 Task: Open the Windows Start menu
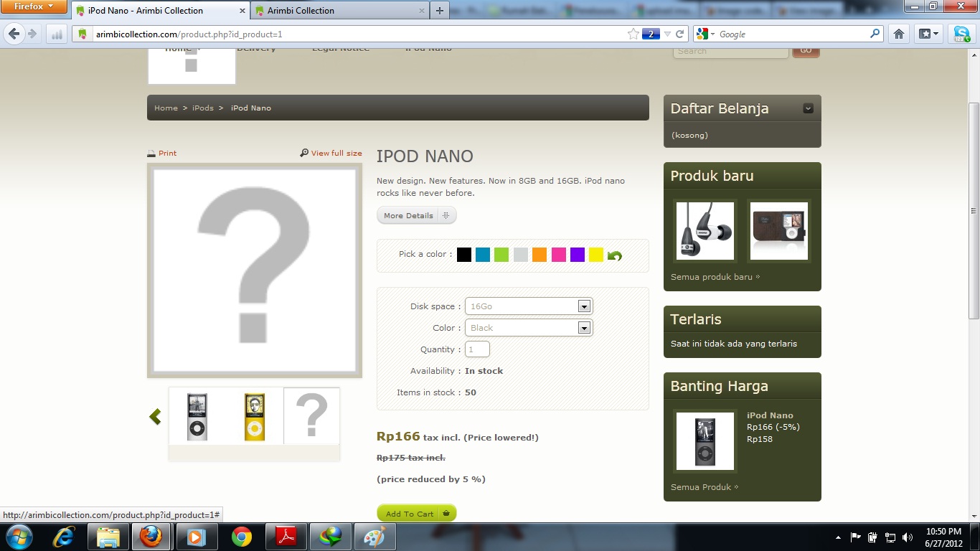point(19,537)
